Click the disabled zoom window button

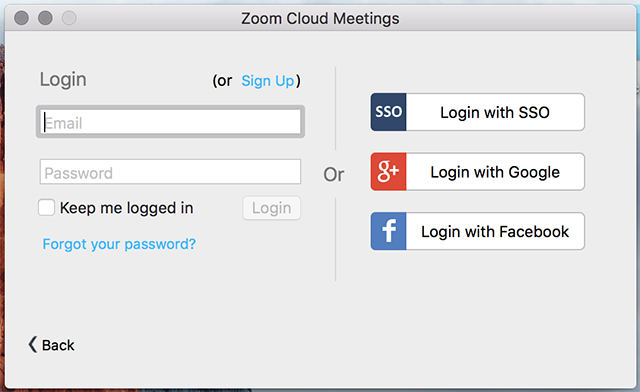pyautogui.click(x=69, y=18)
